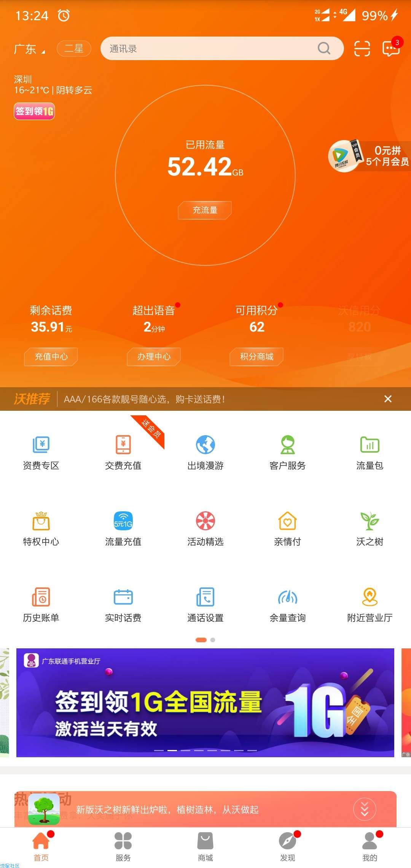Screen dimensions: 411x868
Task: Tap the search magnifier icon
Action: click(x=324, y=48)
